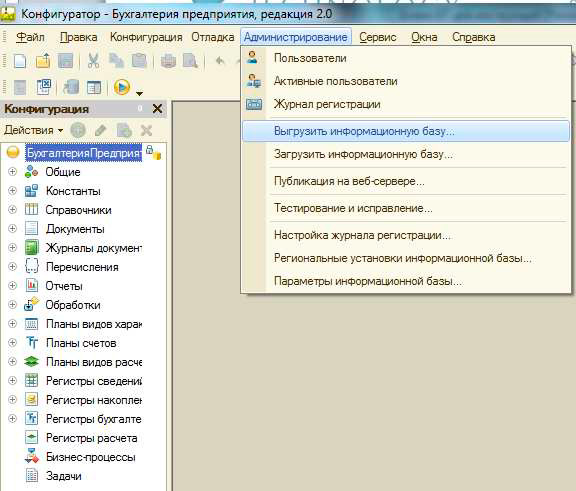
Task: Expand the Общие tree node
Action: pyautogui.click(x=12, y=172)
